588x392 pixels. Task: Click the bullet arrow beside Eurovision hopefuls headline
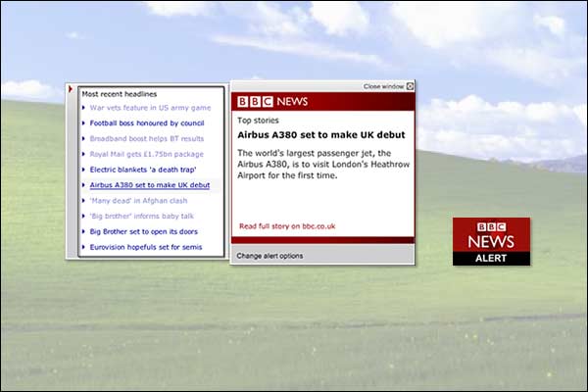pyautogui.click(x=84, y=247)
